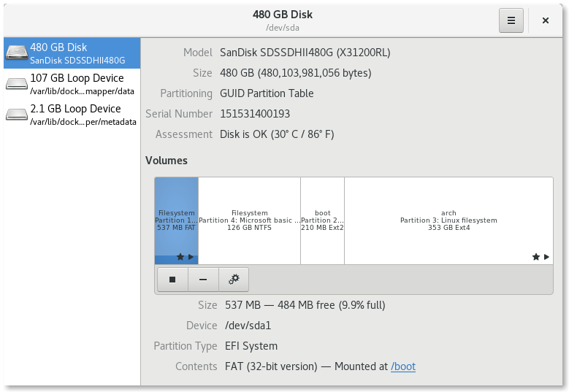This screenshot has height=392, width=569.
Task: Select the 126 GB NTFS partition block
Action: (249, 220)
